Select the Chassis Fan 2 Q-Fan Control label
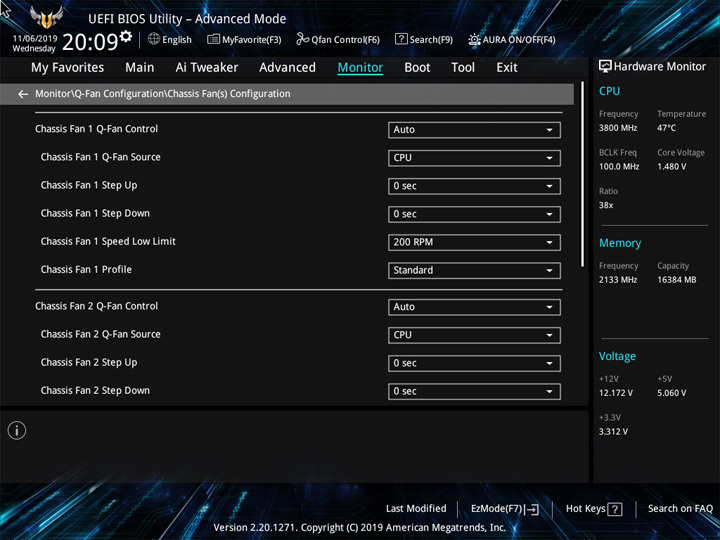720x540 pixels. tap(96, 306)
